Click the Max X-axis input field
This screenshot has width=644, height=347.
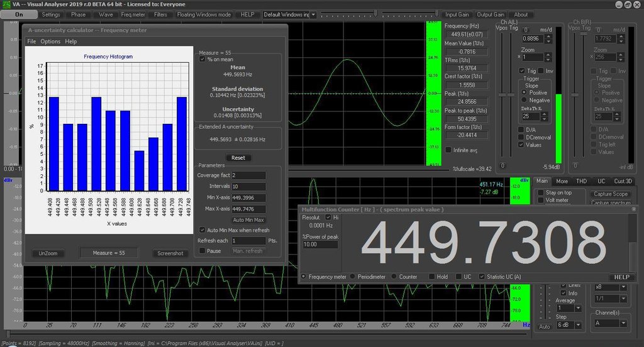pos(249,209)
